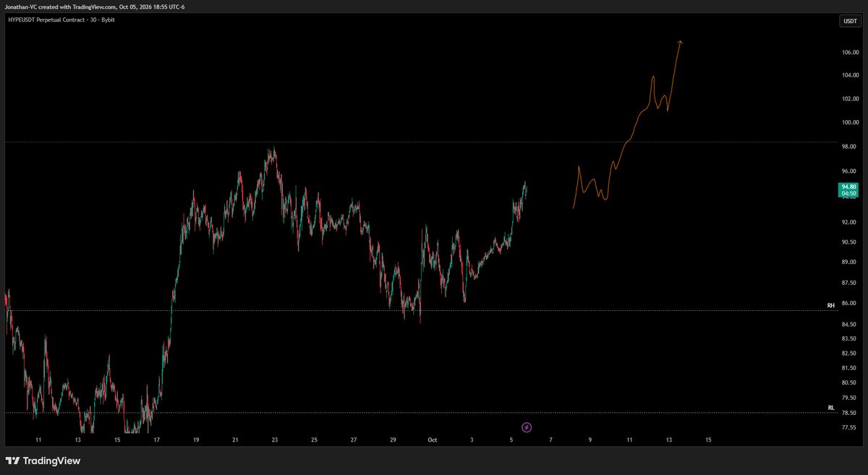Click the 21 date axis label
This screenshot has width=868, height=475.
235,440
